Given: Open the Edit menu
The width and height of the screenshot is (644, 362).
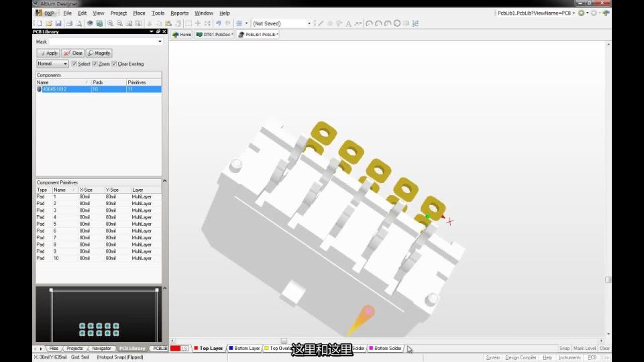Looking at the screenshot, I should 82,13.
